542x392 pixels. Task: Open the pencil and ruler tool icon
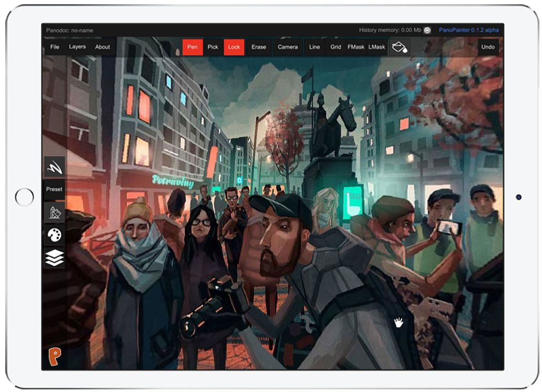tap(54, 212)
